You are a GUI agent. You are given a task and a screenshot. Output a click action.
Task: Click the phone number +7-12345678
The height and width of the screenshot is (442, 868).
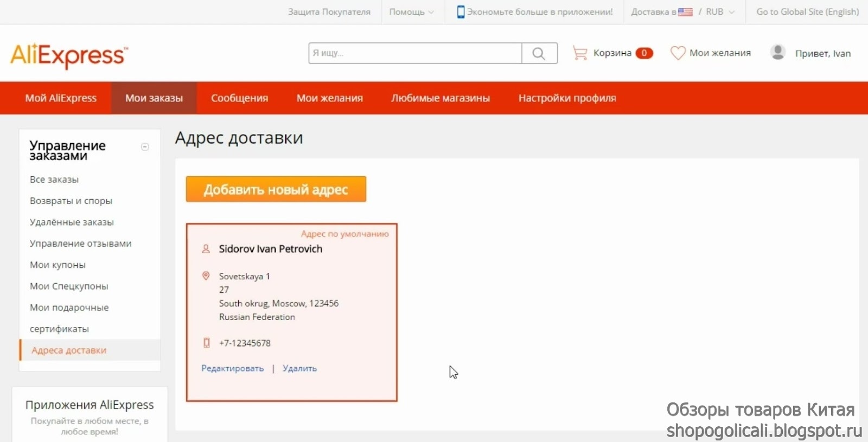(x=245, y=343)
